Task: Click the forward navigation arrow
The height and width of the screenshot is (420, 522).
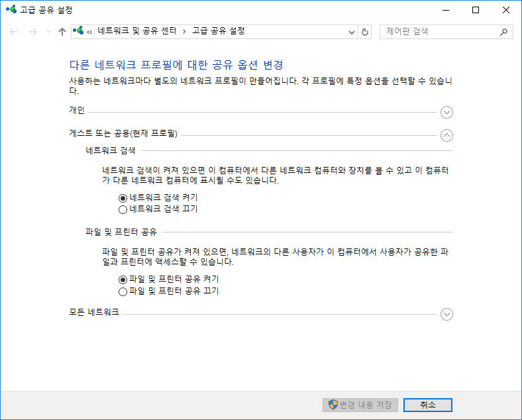Action: pyautogui.click(x=32, y=32)
